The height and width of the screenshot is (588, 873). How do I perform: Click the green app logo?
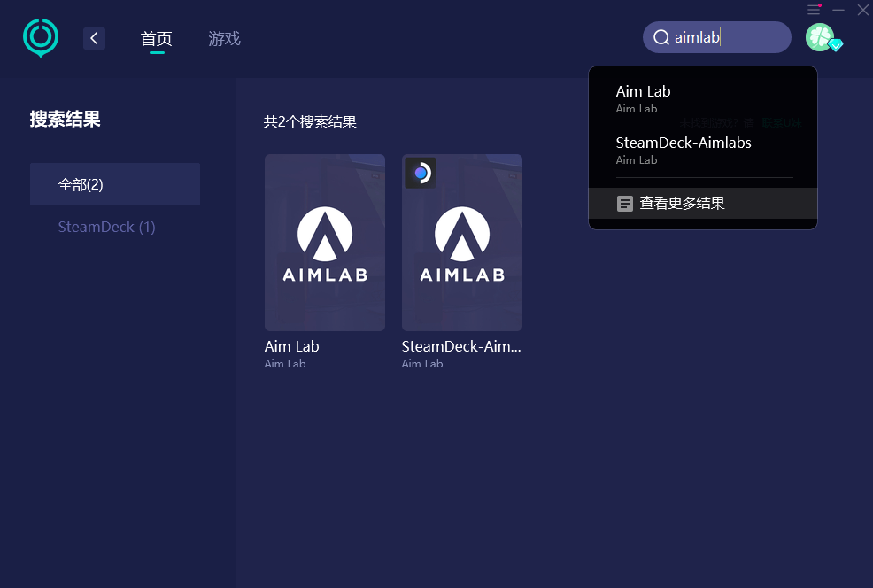pos(40,38)
